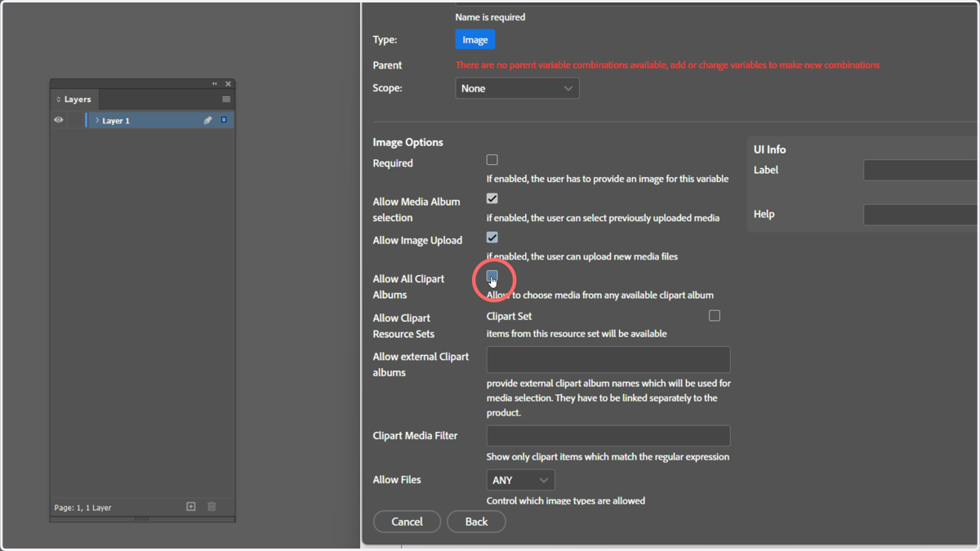Image resolution: width=980 pixels, height=551 pixels.
Task: Click the red no parent variable combinations message
Action: pyautogui.click(x=667, y=65)
